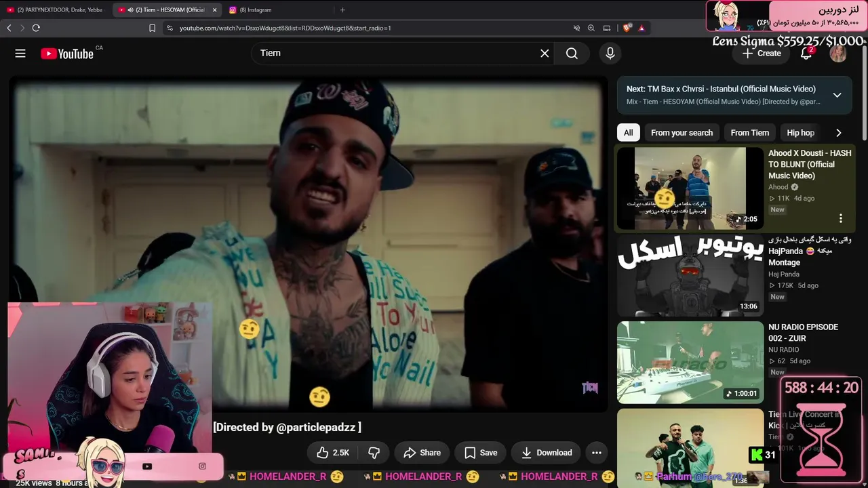Go forward in browser history
This screenshot has height=488, width=868.
(x=22, y=28)
